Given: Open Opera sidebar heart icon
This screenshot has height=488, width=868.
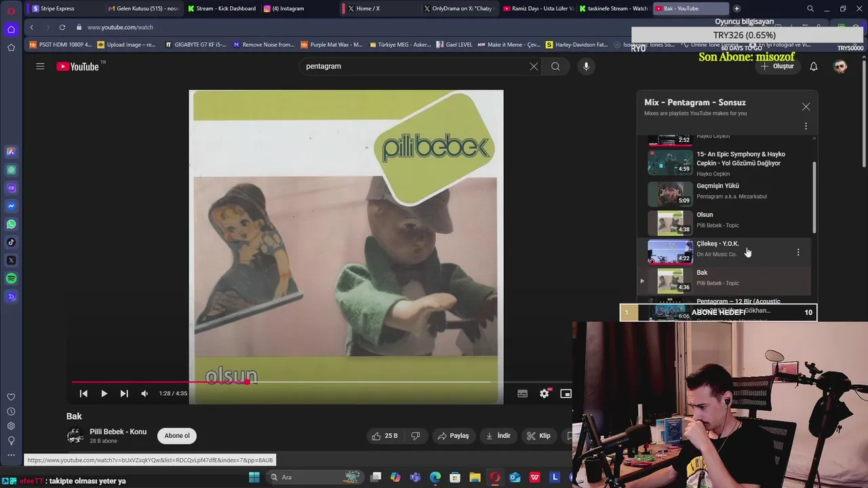Looking at the screenshot, I should (11, 397).
